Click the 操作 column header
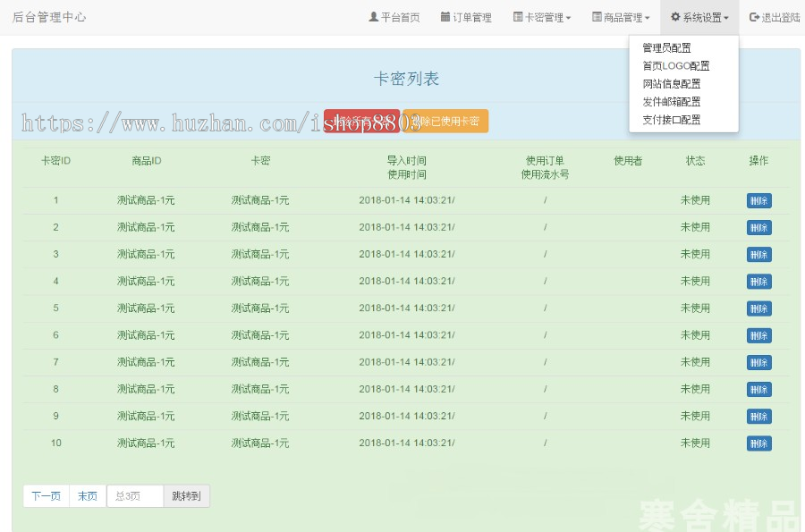 758,161
